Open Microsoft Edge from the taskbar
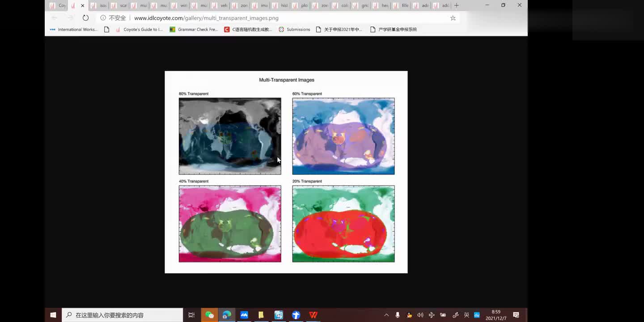644x322 pixels. (227, 315)
